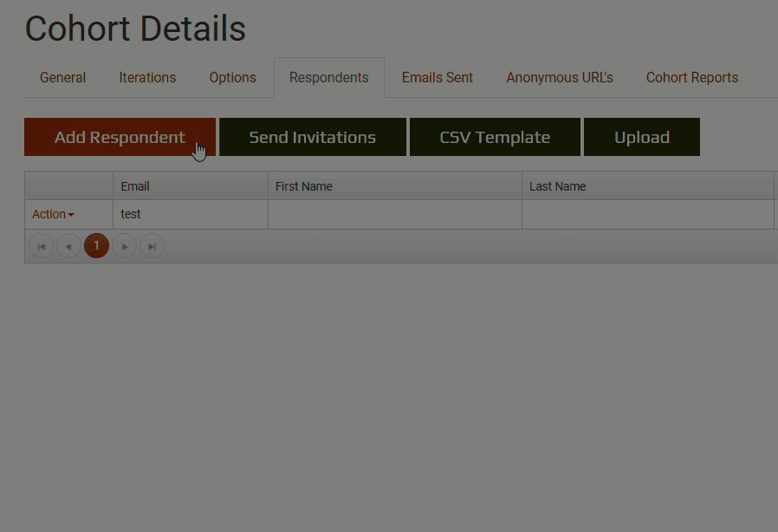778x532 pixels.
Task: Click the Add Respondent button
Action: point(120,137)
